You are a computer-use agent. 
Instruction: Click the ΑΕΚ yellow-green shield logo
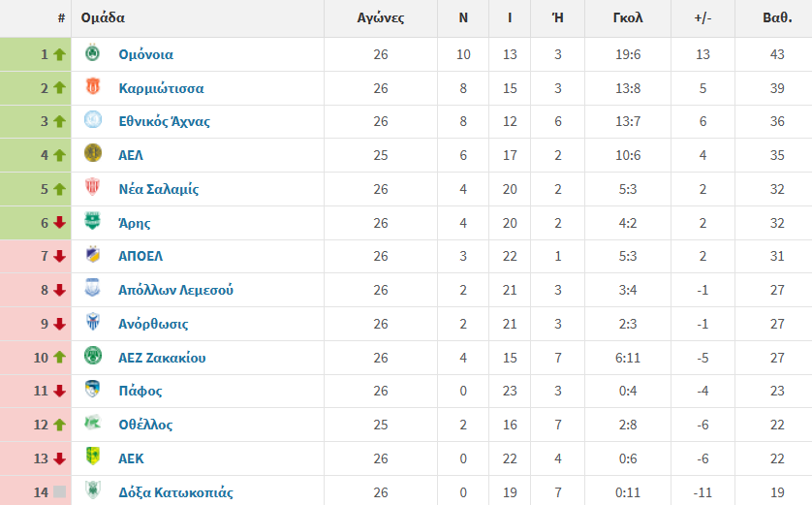93,457
